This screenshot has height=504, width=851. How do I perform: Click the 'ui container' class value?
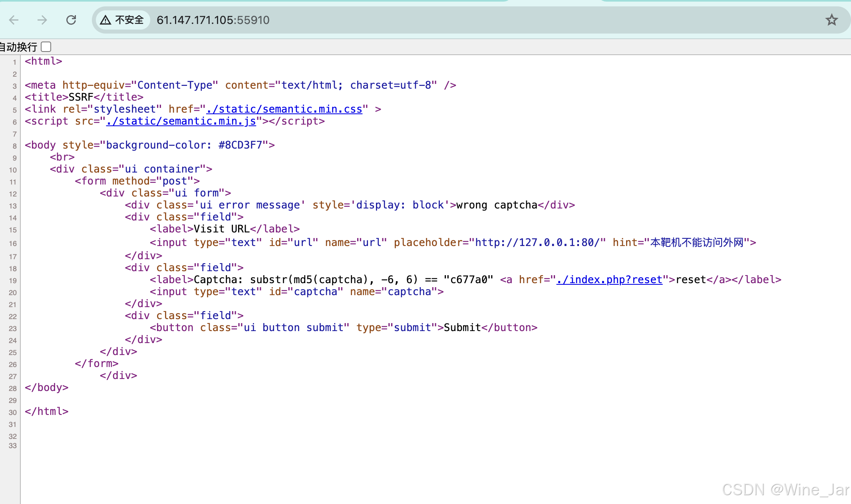[162, 169]
